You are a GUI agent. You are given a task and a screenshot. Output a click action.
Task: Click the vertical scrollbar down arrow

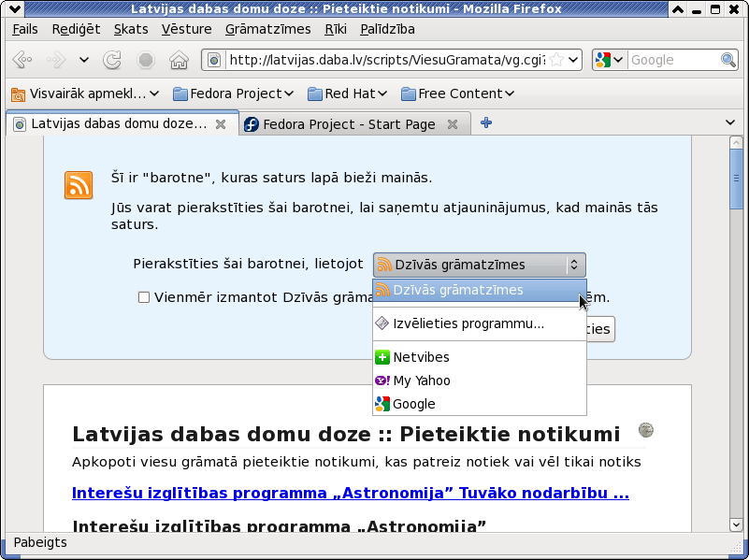point(736,524)
